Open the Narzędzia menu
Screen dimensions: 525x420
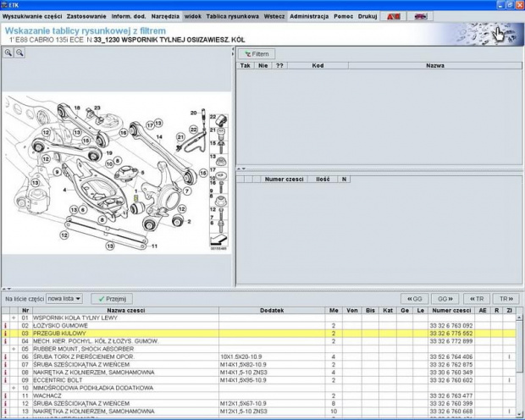coord(165,16)
